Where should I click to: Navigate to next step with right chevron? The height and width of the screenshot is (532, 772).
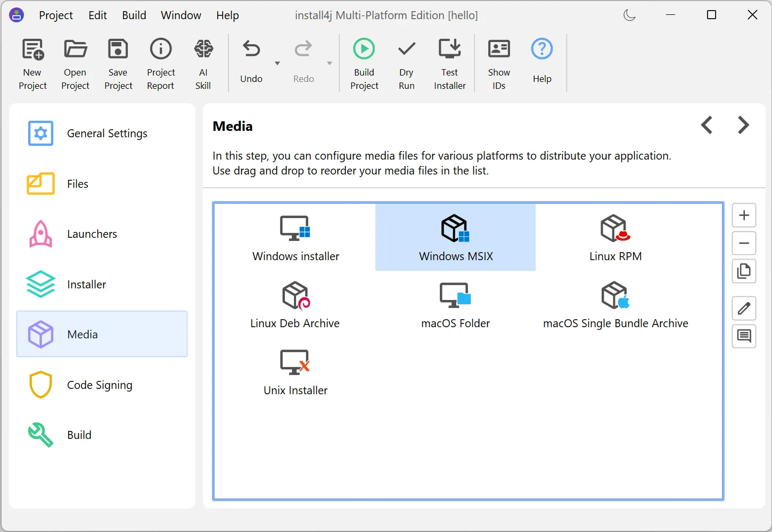[x=743, y=125]
